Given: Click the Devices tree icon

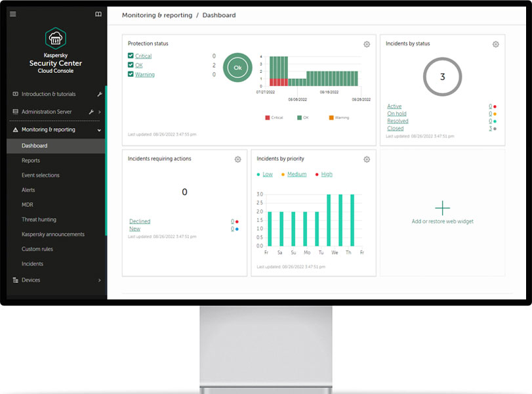Looking at the screenshot, I should coord(15,280).
